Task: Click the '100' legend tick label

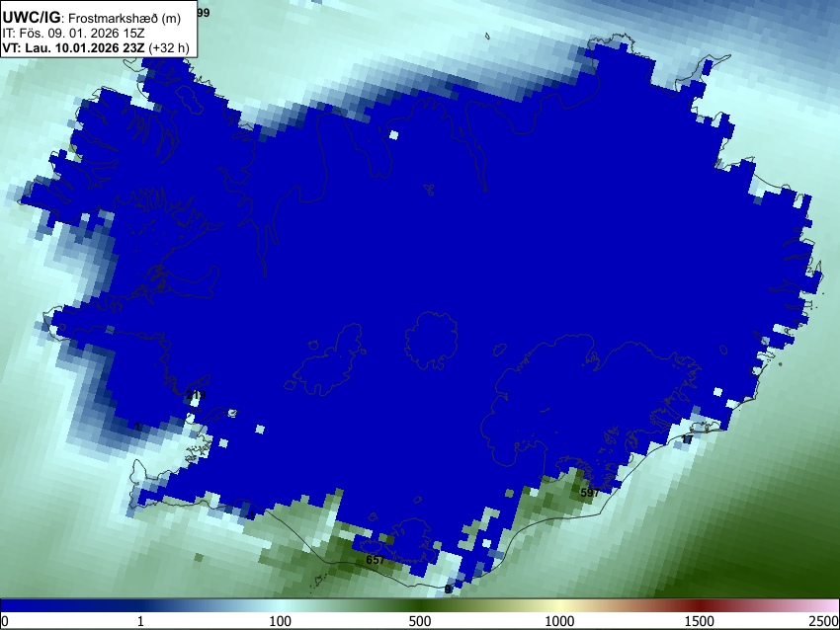Action: coord(280,621)
